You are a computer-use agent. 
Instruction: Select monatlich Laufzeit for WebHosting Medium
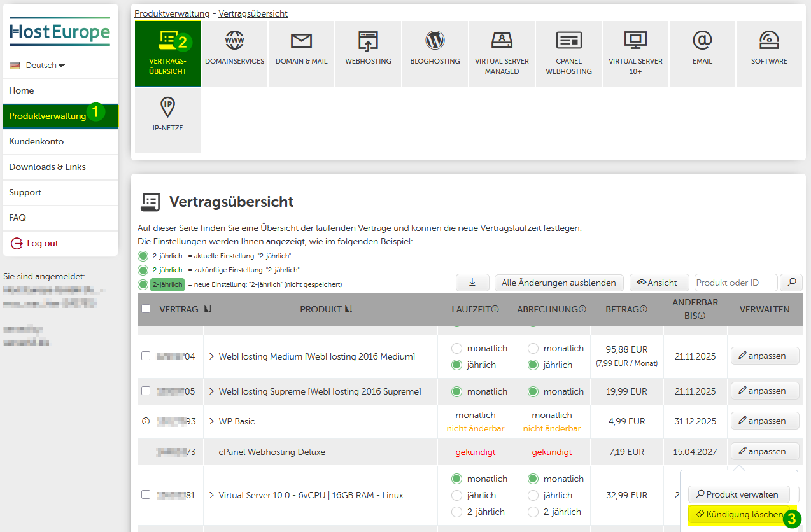456,349
